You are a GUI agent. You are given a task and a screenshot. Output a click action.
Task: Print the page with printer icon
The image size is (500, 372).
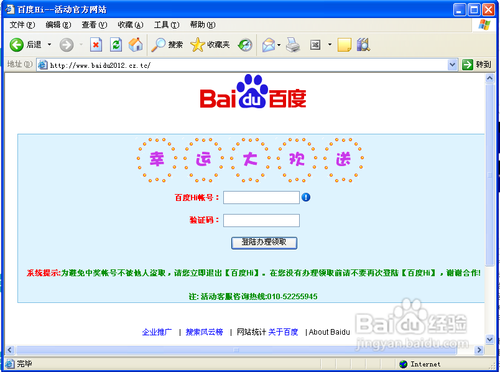(293, 45)
